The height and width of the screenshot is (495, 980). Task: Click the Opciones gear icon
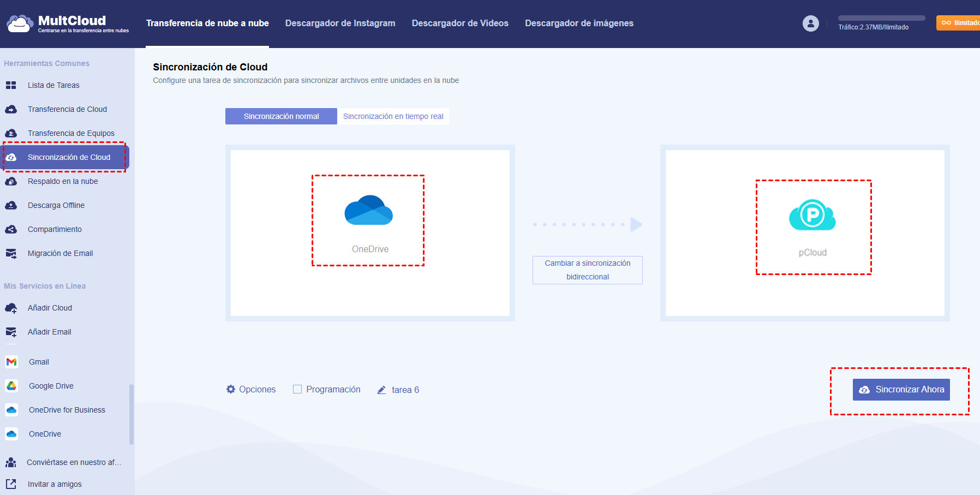(231, 389)
